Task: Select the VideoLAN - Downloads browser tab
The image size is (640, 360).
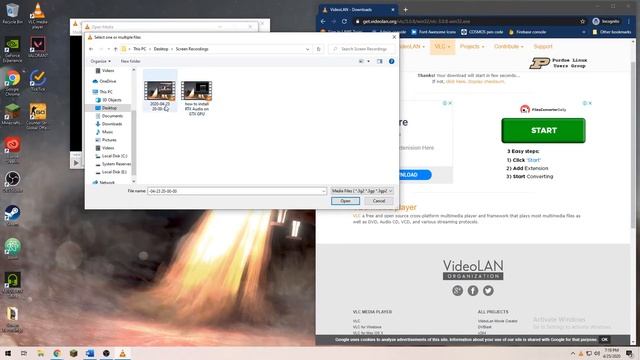Action: (357, 9)
